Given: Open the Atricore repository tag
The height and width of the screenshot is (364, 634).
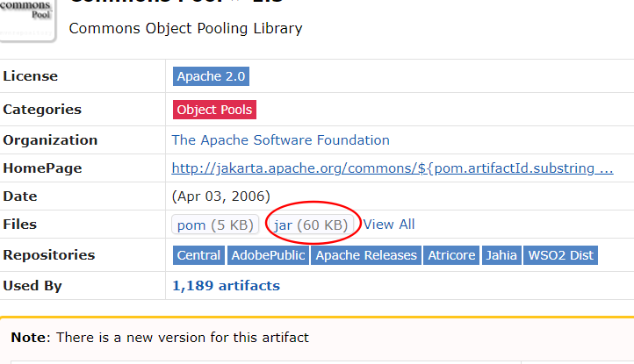Looking at the screenshot, I should pyautogui.click(x=451, y=255).
